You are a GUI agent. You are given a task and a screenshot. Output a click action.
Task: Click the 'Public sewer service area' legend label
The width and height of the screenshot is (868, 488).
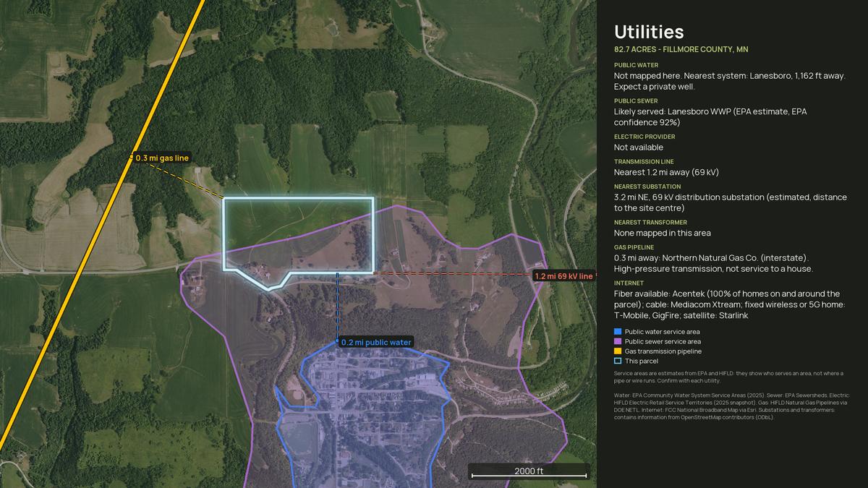[x=663, y=341]
